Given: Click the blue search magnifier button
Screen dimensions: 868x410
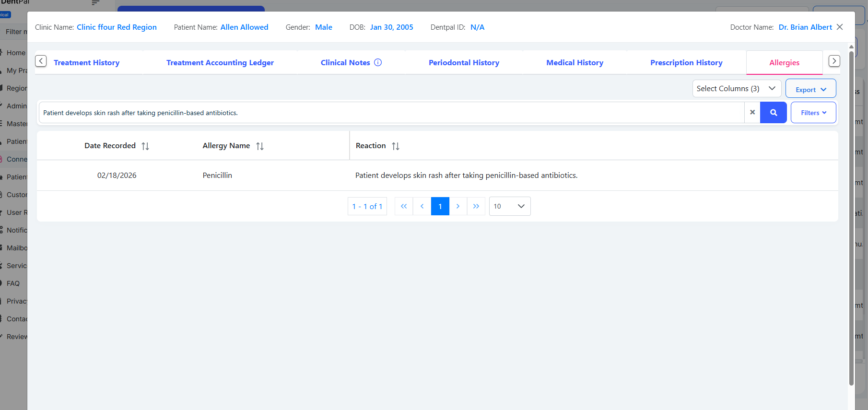Looking at the screenshot, I should tap(773, 113).
